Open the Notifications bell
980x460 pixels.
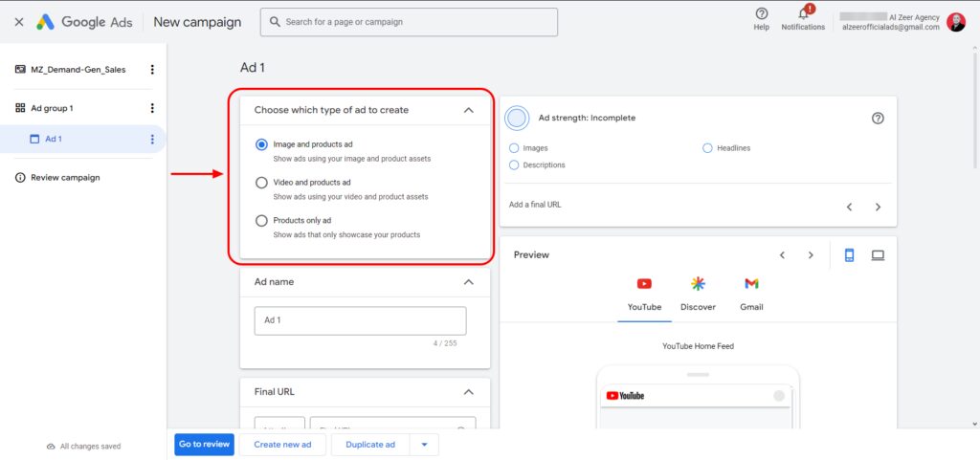(804, 13)
